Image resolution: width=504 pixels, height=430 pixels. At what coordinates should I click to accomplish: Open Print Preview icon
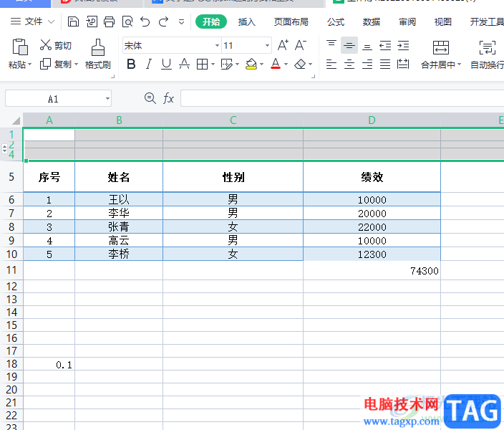(127, 22)
